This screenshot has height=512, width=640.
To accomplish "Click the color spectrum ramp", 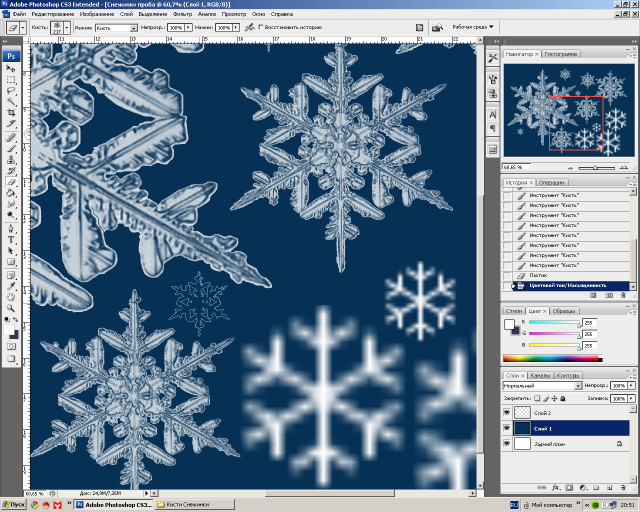I will click(x=552, y=359).
